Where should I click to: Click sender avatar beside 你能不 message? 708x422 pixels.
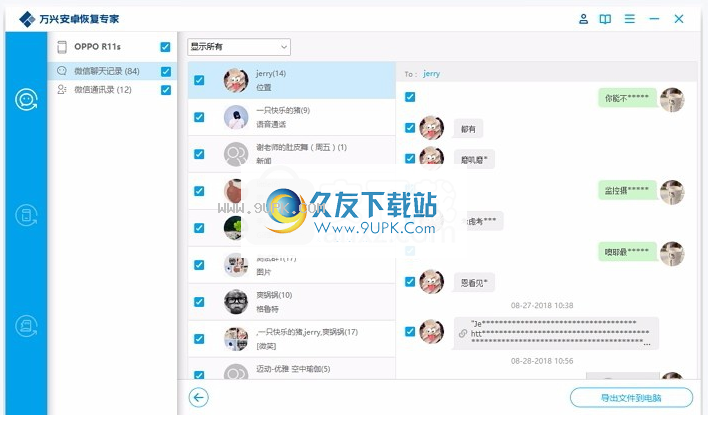(x=672, y=100)
